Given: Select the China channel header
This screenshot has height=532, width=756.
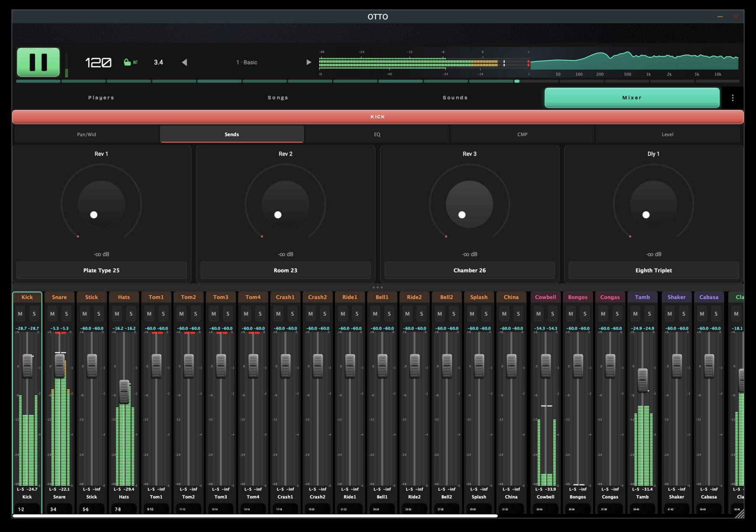Looking at the screenshot, I should [511, 297].
